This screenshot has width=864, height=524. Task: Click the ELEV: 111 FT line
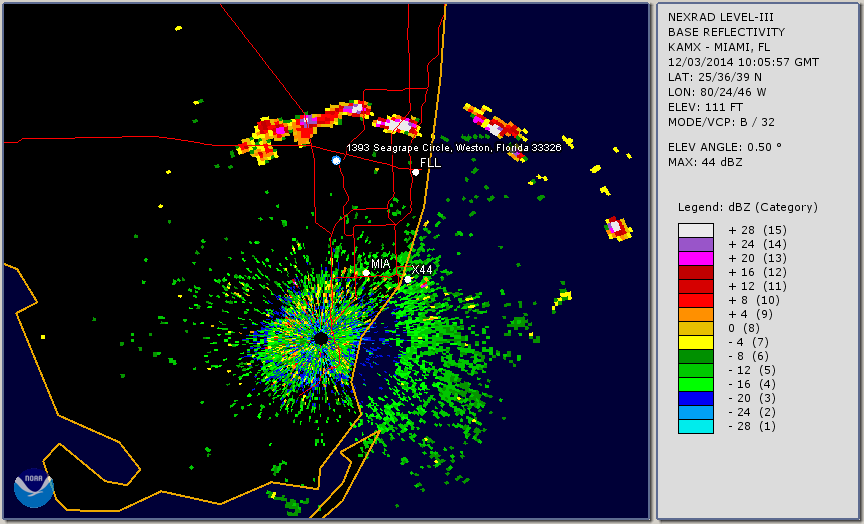click(705, 107)
